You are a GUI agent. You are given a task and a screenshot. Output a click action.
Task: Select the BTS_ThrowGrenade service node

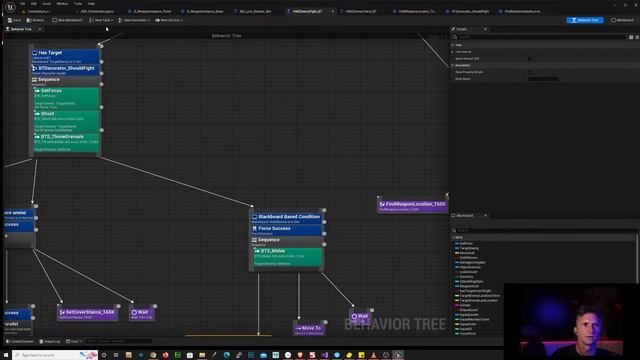click(66, 142)
